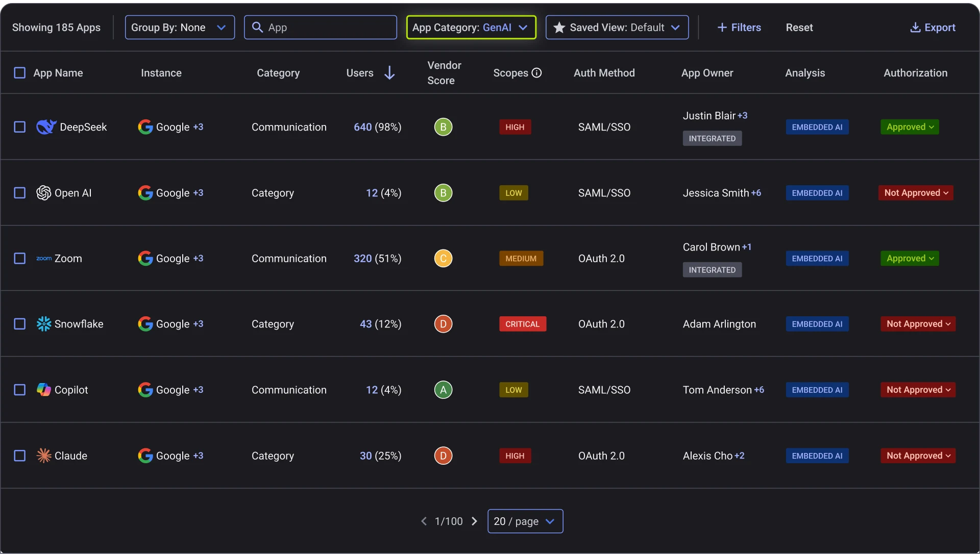The height and width of the screenshot is (554, 980).
Task: Click the Google logo in Snowflake row
Action: click(x=145, y=324)
